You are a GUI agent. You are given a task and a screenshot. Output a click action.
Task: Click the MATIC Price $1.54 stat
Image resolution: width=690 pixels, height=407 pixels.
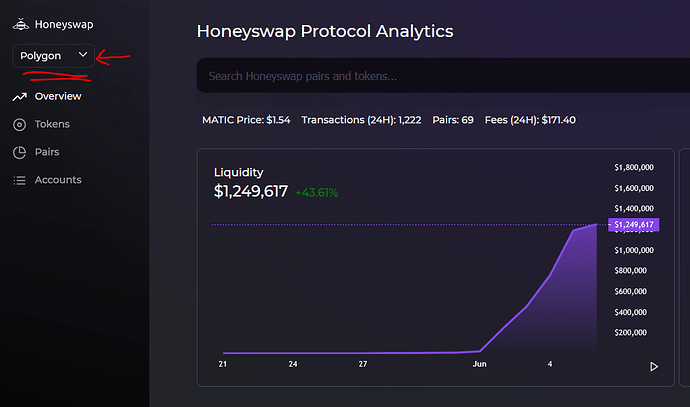[246, 120]
